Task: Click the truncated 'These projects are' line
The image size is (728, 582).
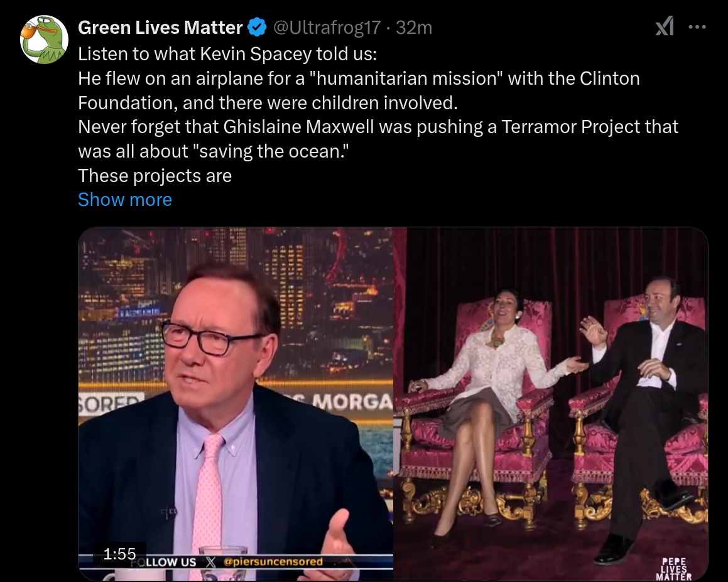Action: point(155,175)
